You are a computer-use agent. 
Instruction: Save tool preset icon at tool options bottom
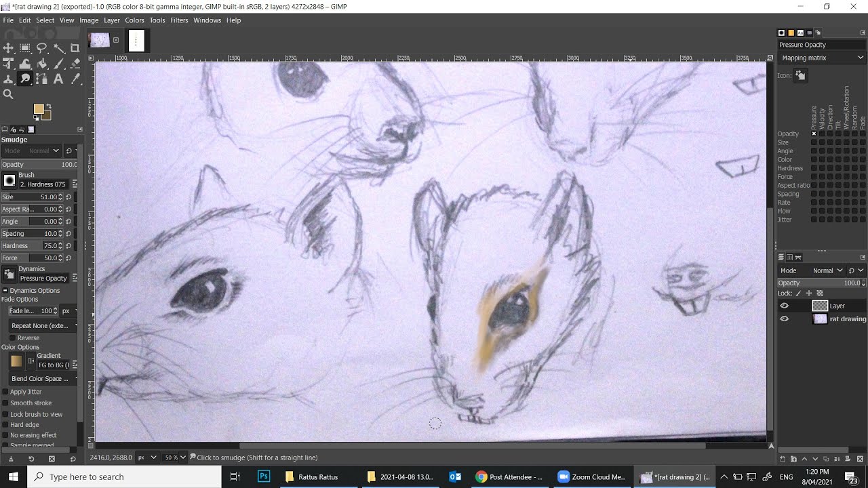[x=10, y=459]
